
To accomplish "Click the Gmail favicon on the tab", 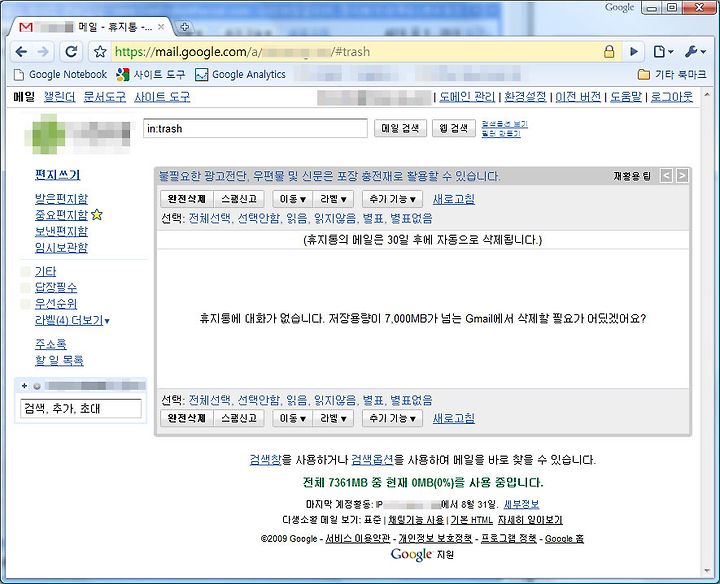I will [26, 28].
